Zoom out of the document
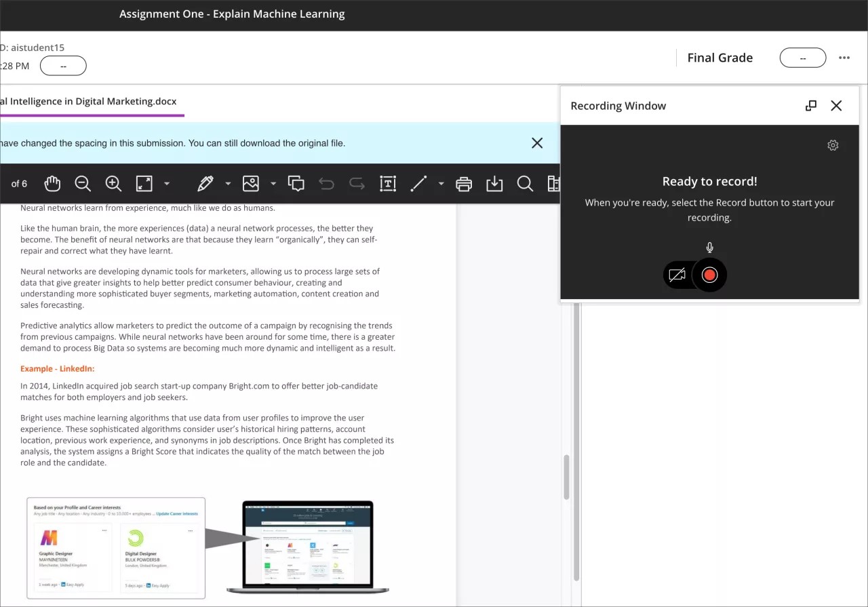 point(83,183)
